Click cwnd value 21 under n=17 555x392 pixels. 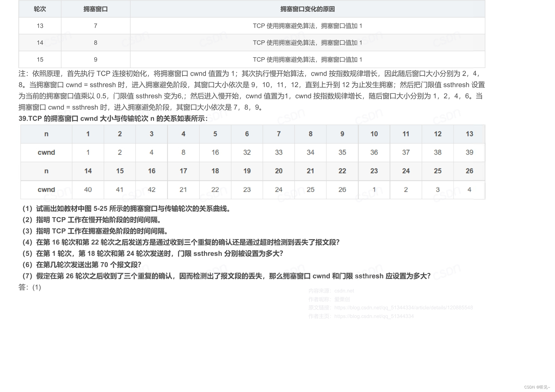click(183, 190)
